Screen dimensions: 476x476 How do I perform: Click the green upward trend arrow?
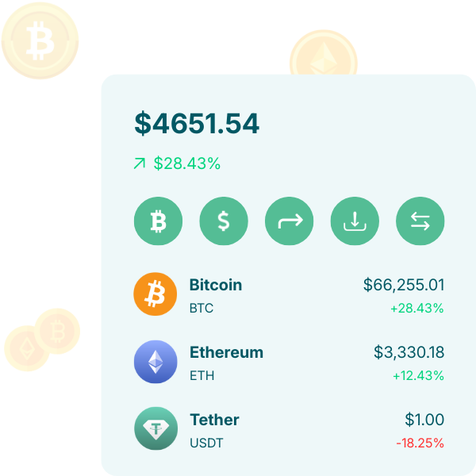coord(140,163)
